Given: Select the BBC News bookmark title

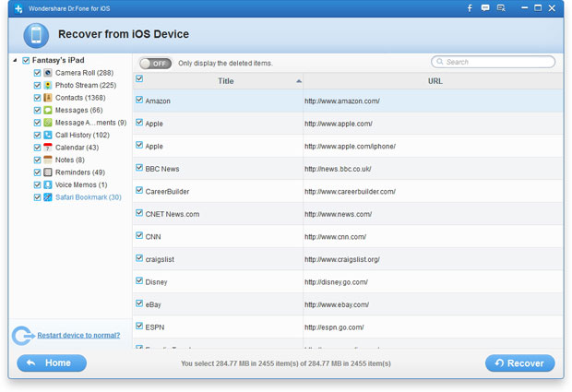Looking at the screenshot, I should pos(162,169).
